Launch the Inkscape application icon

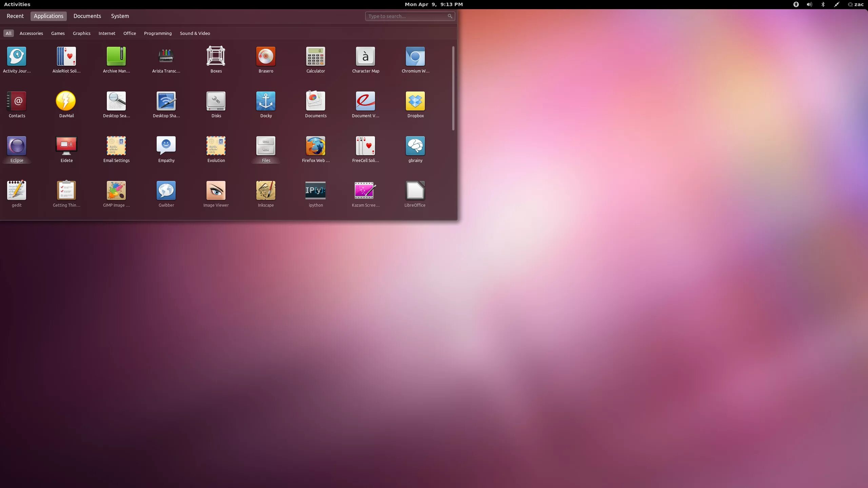[265, 190]
